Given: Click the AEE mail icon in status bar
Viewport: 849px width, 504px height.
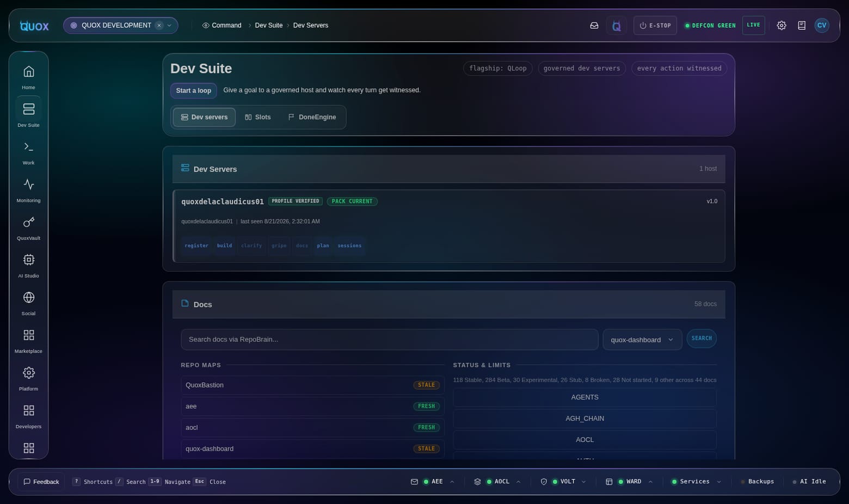Looking at the screenshot, I should pos(414,482).
